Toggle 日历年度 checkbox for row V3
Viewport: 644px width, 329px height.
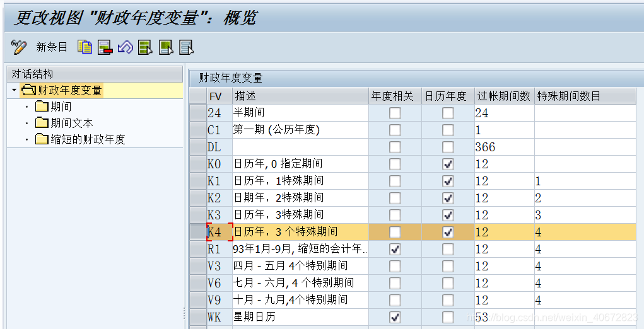(x=448, y=266)
